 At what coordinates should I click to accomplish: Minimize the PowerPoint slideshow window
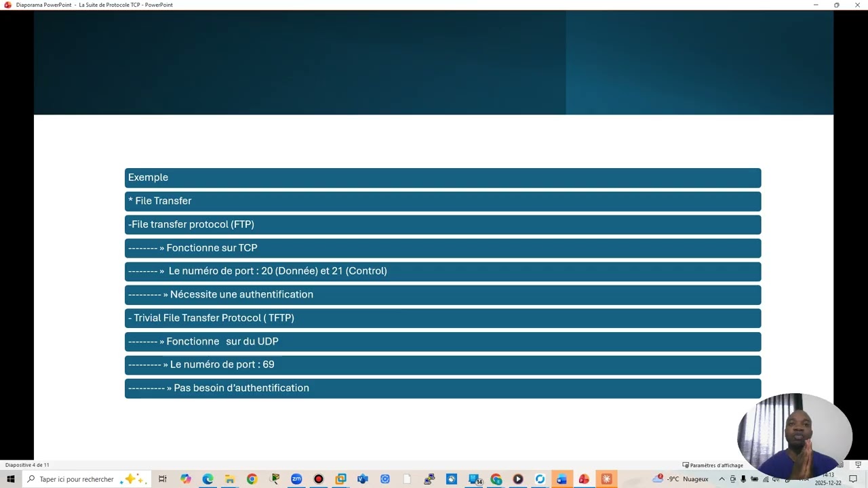click(816, 5)
